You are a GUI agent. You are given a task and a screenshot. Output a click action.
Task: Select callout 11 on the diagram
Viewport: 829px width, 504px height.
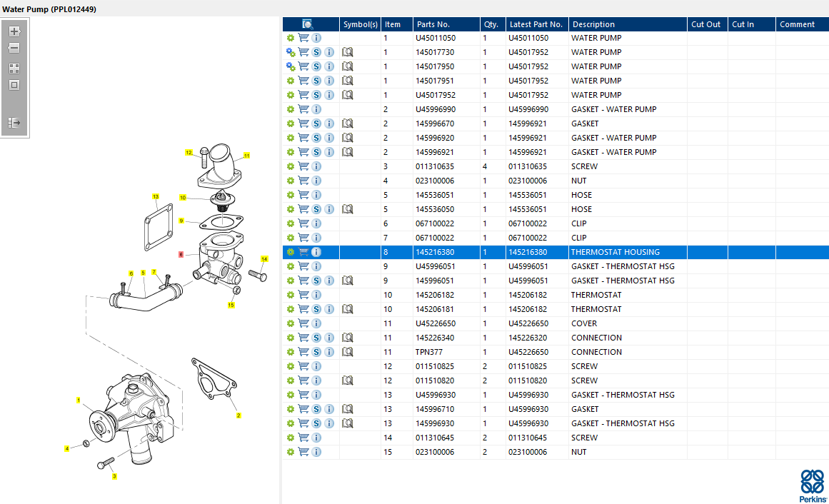point(246,156)
